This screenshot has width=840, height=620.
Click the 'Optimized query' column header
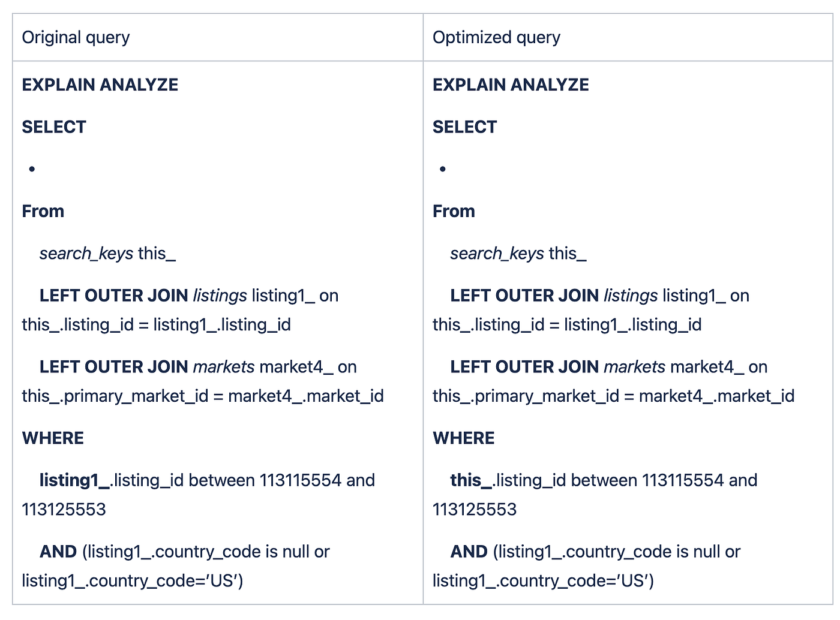[x=496, y=37]
